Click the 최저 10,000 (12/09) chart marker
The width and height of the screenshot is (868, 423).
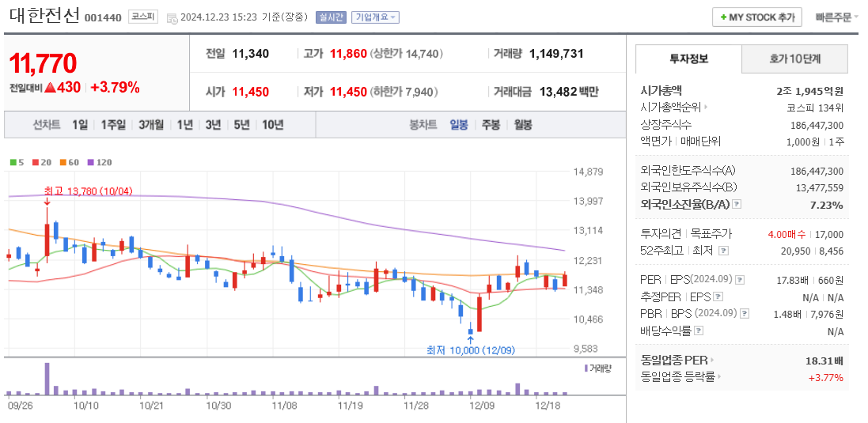pyautogui.click(x=472, y=350)
